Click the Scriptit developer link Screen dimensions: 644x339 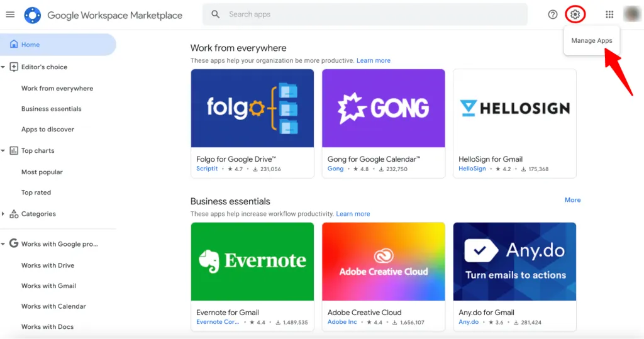(207, 169)
